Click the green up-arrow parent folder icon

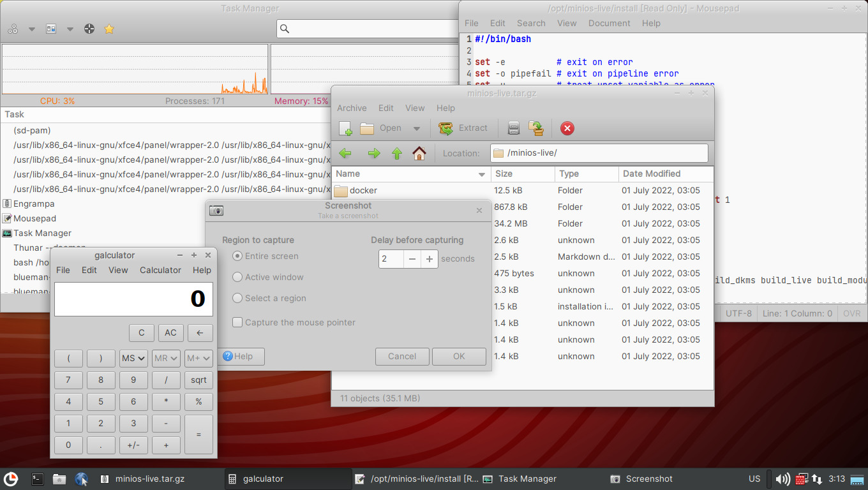396,153
